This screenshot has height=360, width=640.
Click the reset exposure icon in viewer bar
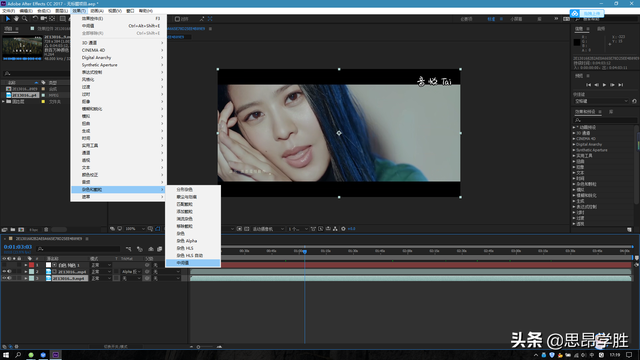point(343,229)
